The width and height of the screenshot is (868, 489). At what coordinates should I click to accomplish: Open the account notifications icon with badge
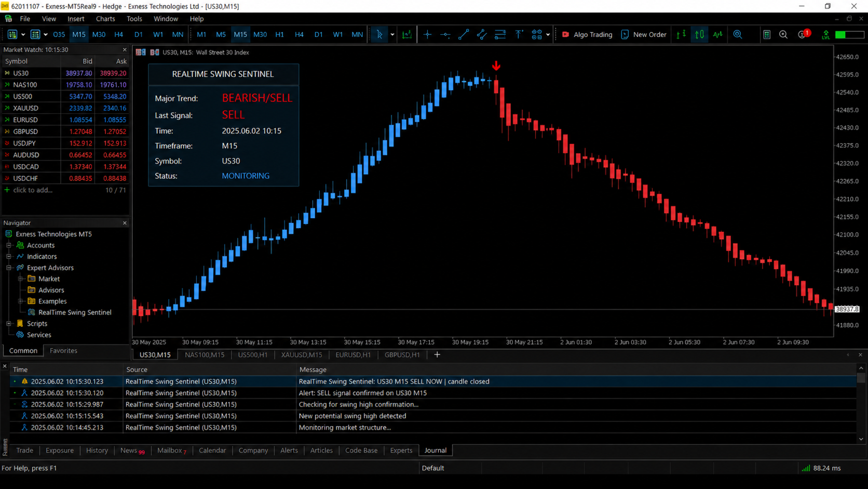point(804,34)
